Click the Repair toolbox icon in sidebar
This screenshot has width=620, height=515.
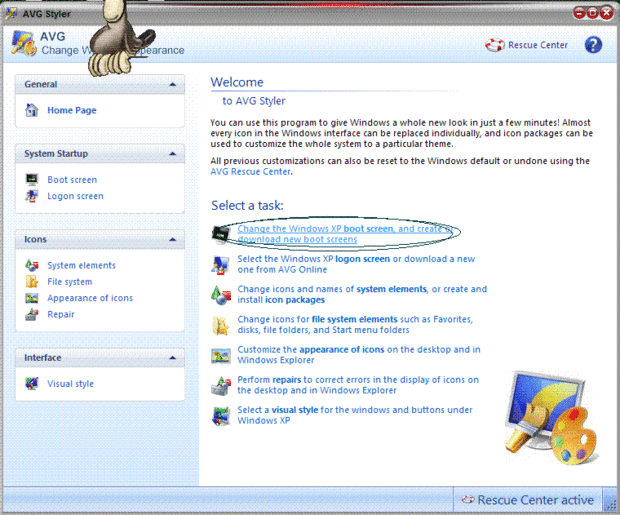pos(32,314)
